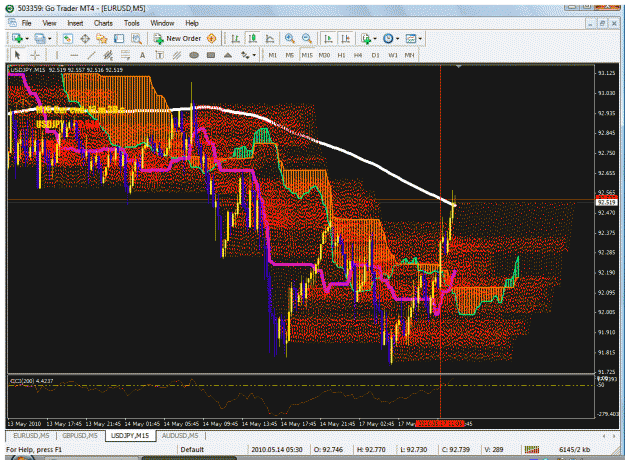The width and height of the screenshot is (625, 460).
Task: Show the Navigator panel icon
Action: (102, 39)
